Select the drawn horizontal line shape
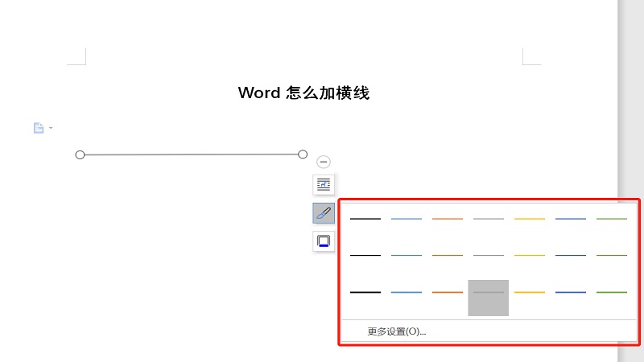Viewport: 644px width, 362px height. point(192,154)
